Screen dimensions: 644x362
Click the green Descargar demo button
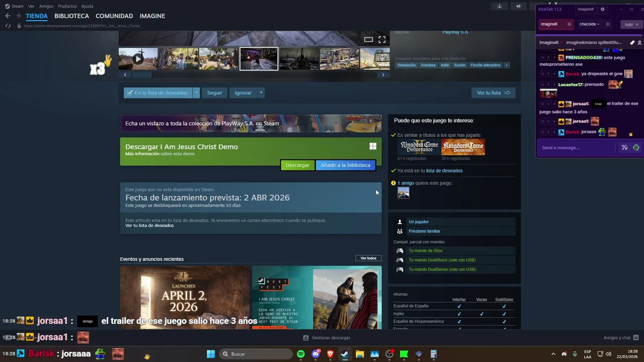pyautogui.click(x=297, y=165)
